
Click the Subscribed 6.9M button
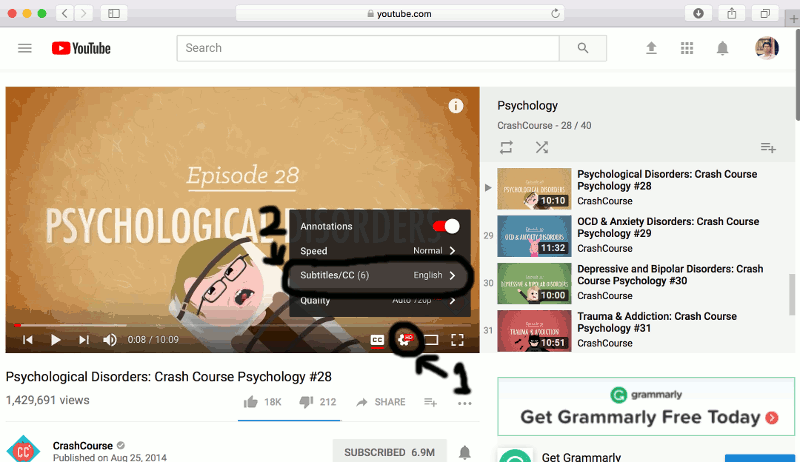coord(389,452)
